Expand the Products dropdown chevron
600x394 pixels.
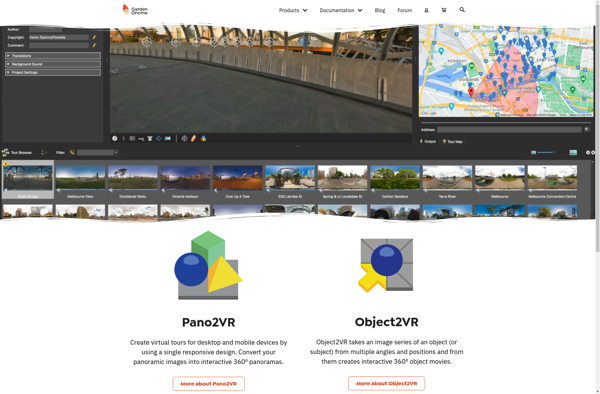(x=305, y=10)
